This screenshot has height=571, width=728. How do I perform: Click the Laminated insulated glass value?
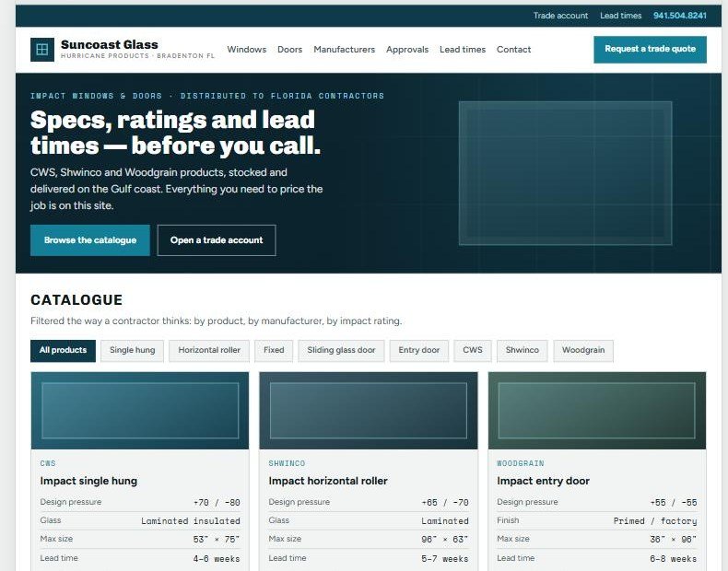point(191,521)
